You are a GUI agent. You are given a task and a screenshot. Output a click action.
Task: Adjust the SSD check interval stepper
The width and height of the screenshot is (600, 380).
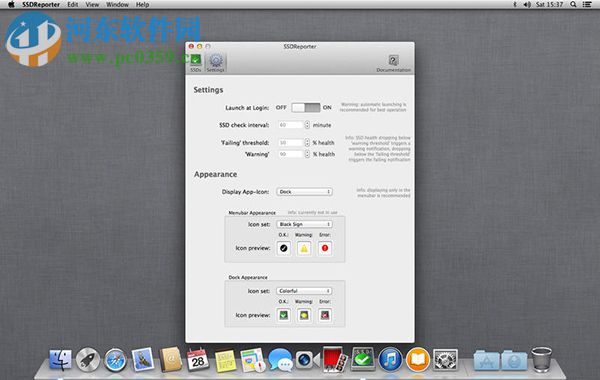click(307, 125)
